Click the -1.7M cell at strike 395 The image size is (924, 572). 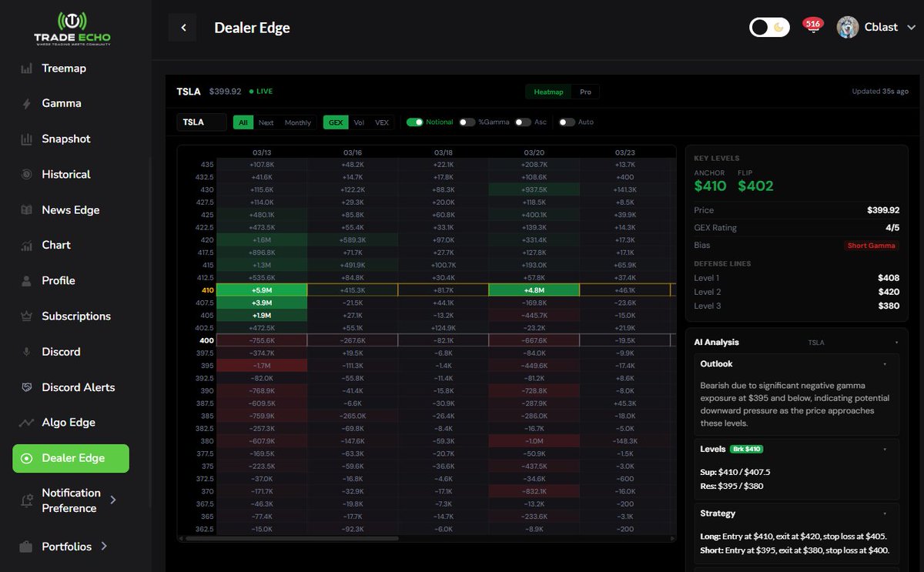(x=262, y=366)
